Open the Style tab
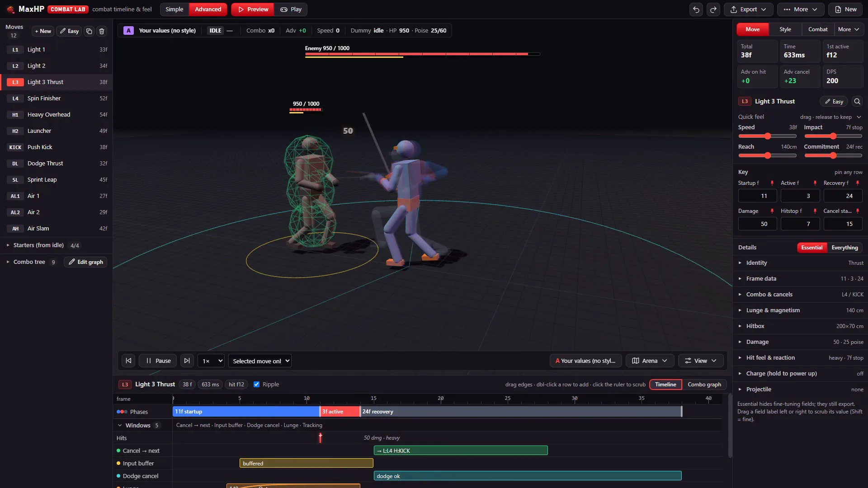Screen dimensions: 868x488 coord(785,29)
